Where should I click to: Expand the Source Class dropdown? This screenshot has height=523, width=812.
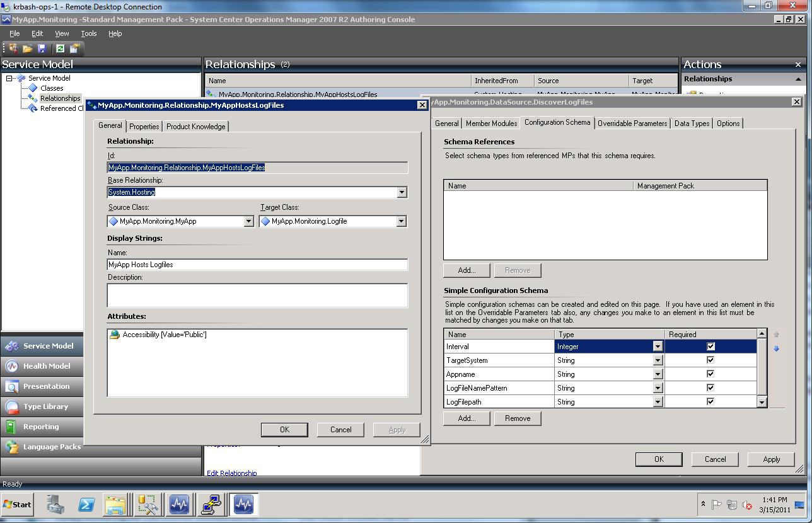point(248,221)
